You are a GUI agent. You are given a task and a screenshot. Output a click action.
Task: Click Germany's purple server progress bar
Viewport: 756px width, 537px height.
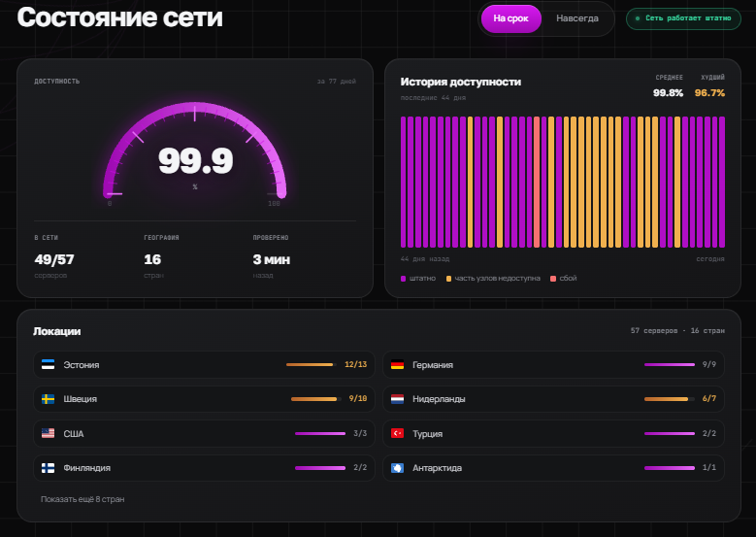(x=670, y=365)
